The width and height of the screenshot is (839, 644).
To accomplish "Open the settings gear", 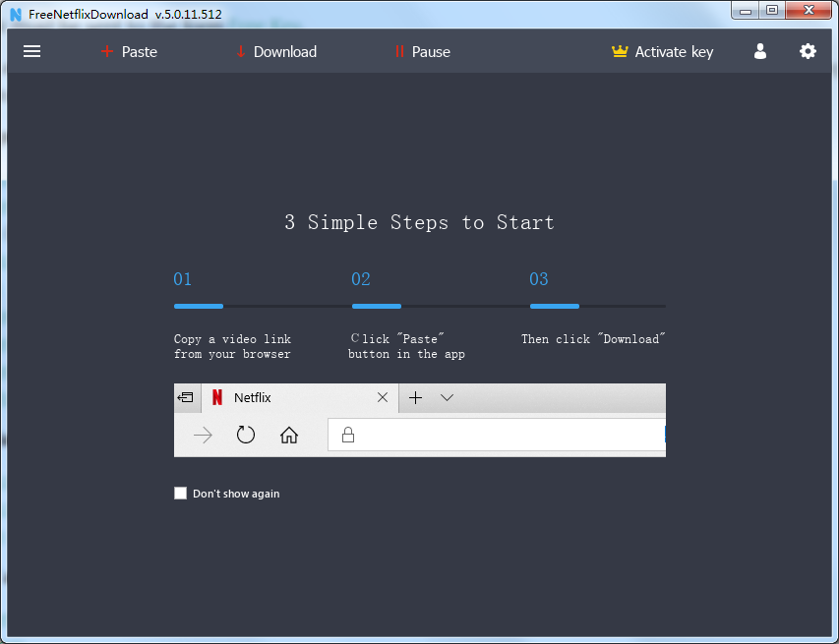I will point(808,51).
